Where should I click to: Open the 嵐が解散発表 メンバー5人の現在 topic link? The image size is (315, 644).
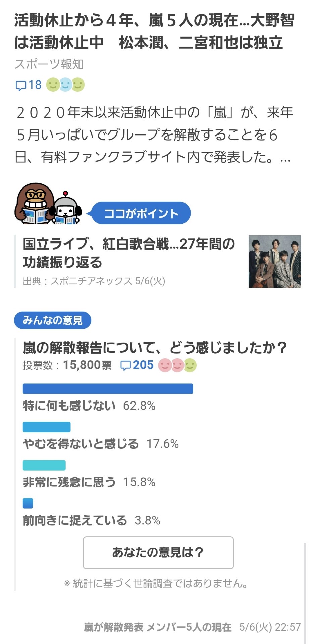[x=158, y=627]
